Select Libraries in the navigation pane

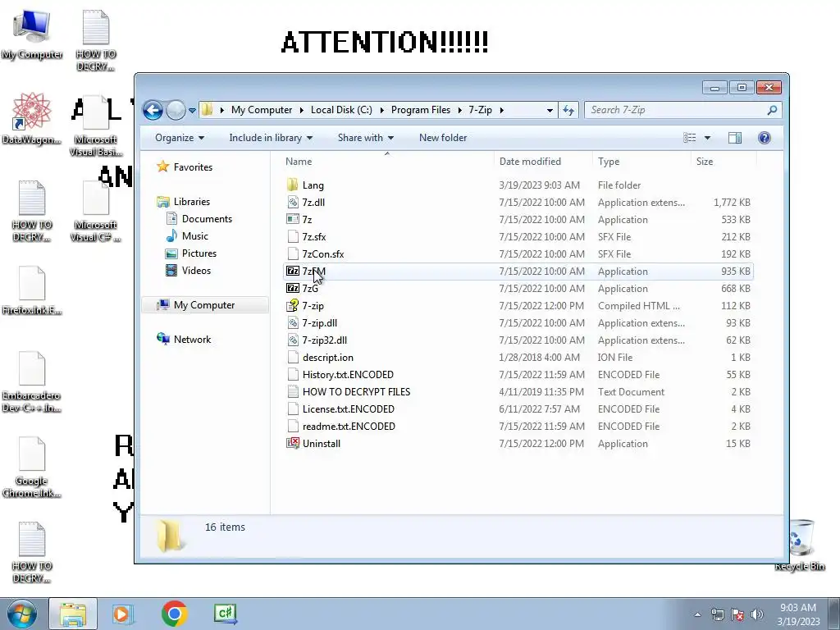pyautogui.click(x=191, y=202)
